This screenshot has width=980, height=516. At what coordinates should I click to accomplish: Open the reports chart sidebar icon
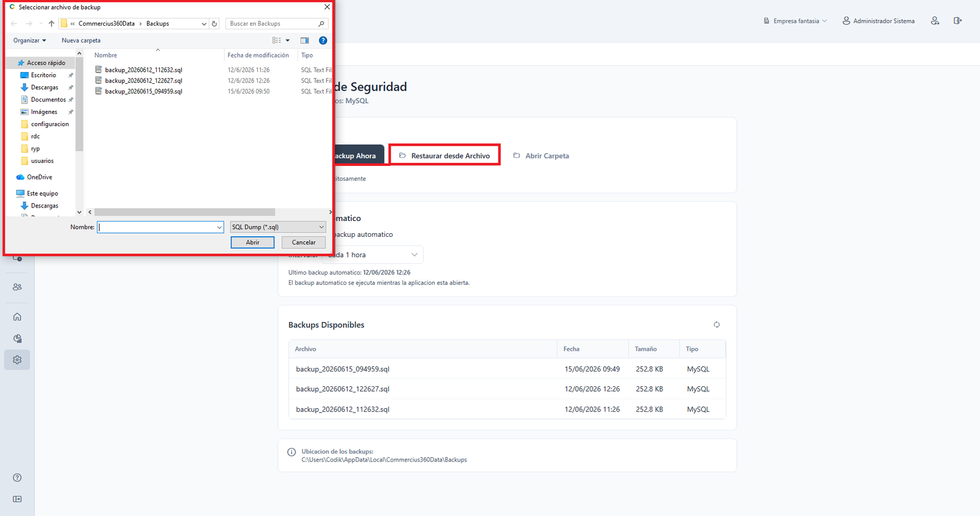coord(17,338)
